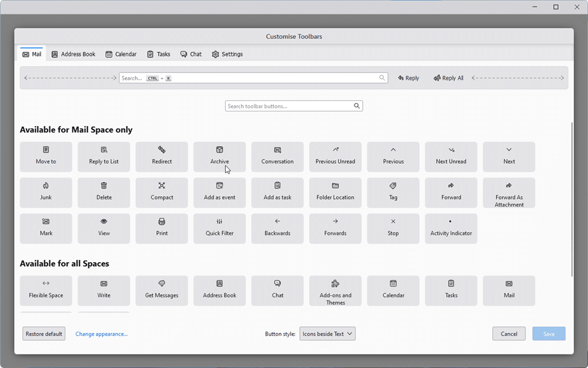588x368 pixels.
Task: Click the Add as event icon
Action: click(x=219, y=193)
